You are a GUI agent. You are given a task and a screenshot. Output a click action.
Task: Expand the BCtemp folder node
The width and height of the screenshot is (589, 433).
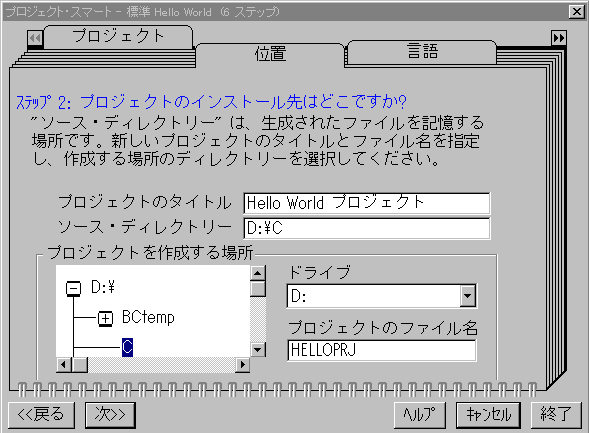point(105,318)
